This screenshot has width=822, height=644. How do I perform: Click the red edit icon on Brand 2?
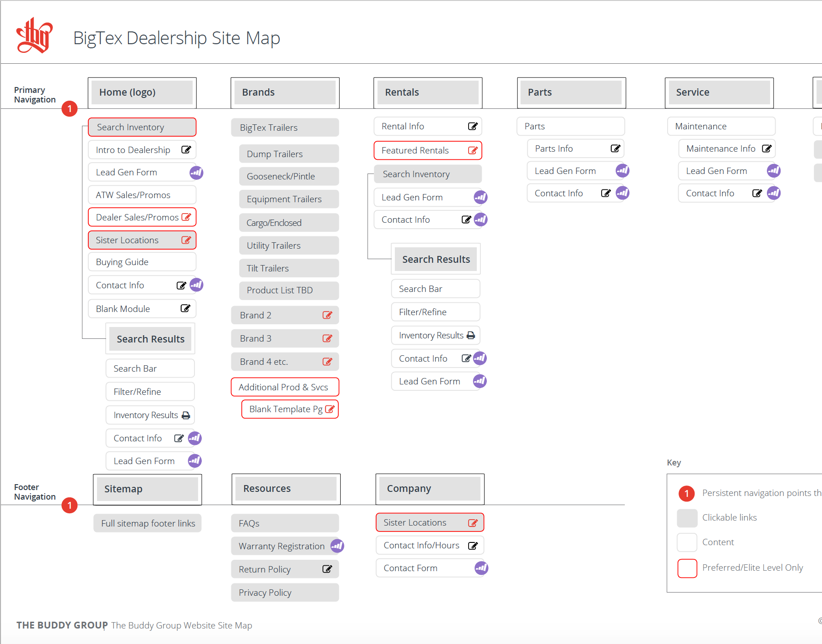pos(327,315)
